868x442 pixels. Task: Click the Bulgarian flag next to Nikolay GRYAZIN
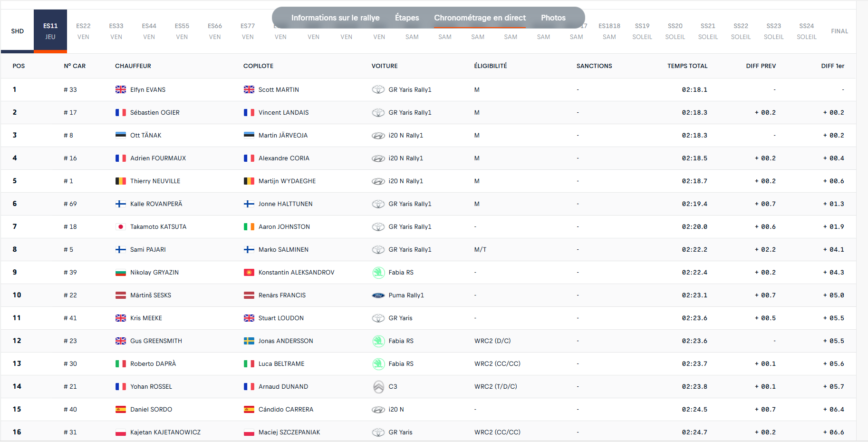[x=121, y=272]
